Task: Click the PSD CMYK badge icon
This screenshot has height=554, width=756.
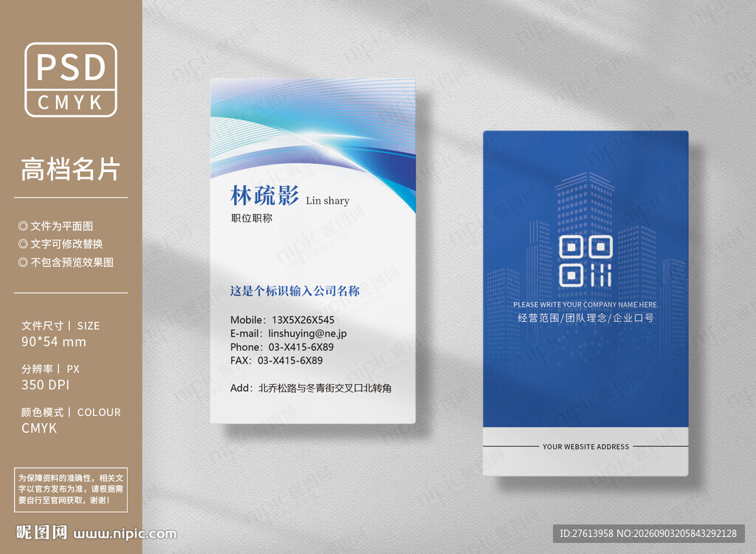Action: [x=71, y=80]
